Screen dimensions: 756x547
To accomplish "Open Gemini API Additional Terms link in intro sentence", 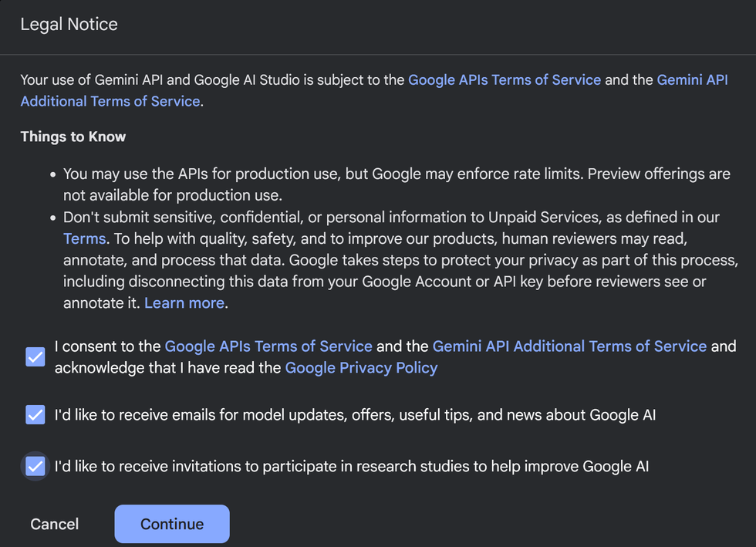I will tap(692, 80).
